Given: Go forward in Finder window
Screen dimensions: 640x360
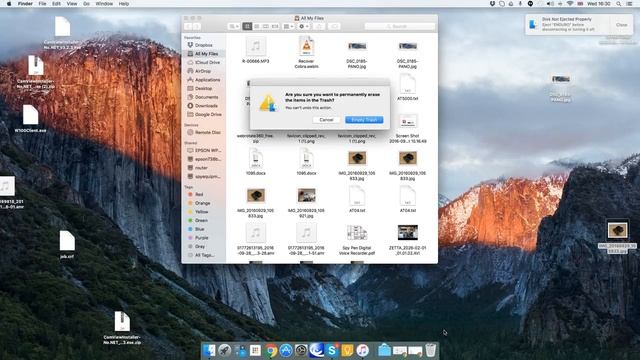Looking at the screenshot, I should click(197, 27).
